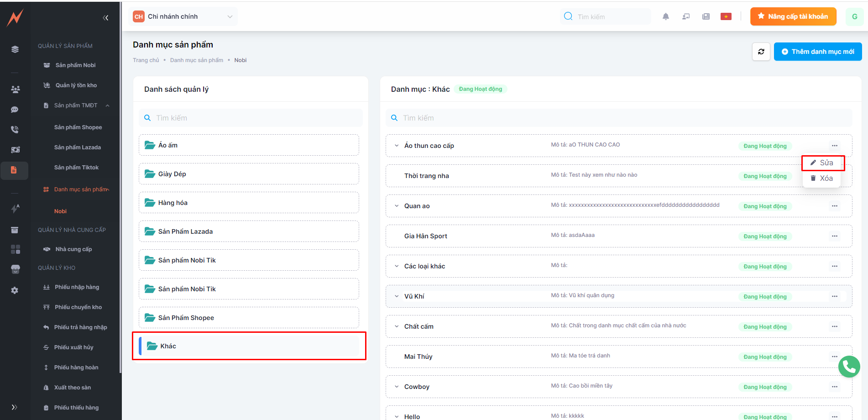The image size is (868, 420).
Task: Select the Khác folder
Action: coord(249,346)
